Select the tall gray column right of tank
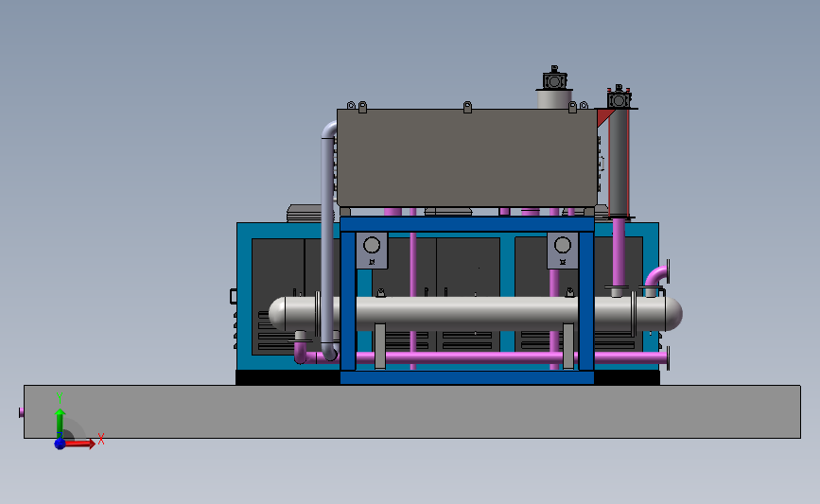This screenshot has width=820, height=504. coord(619,163)
